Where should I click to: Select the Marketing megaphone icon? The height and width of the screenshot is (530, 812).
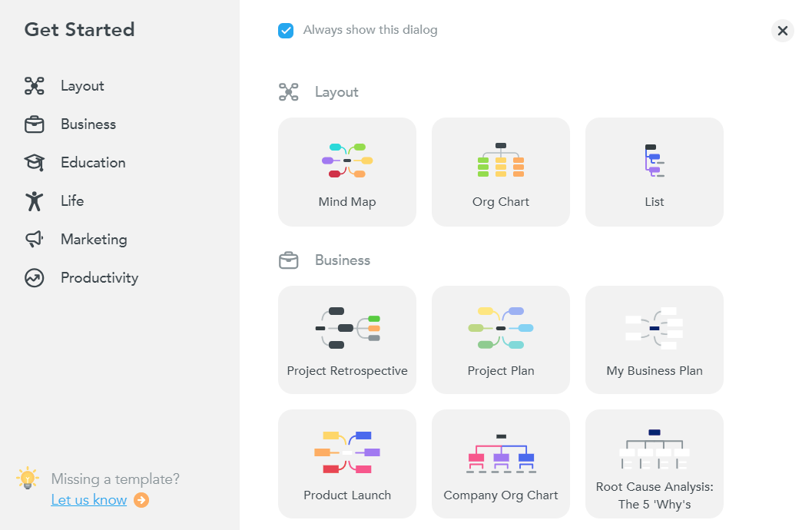35,239
